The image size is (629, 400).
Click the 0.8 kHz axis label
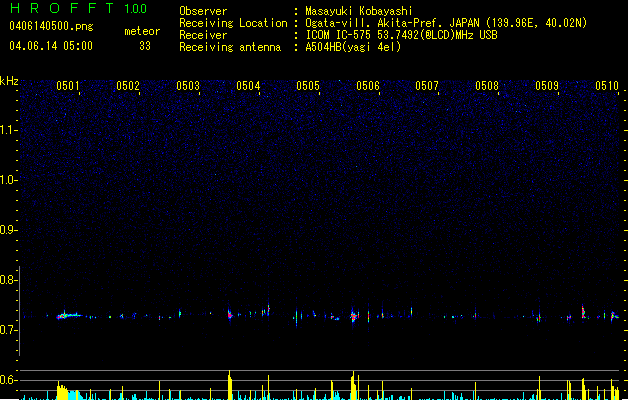click(x=8, y=280)
